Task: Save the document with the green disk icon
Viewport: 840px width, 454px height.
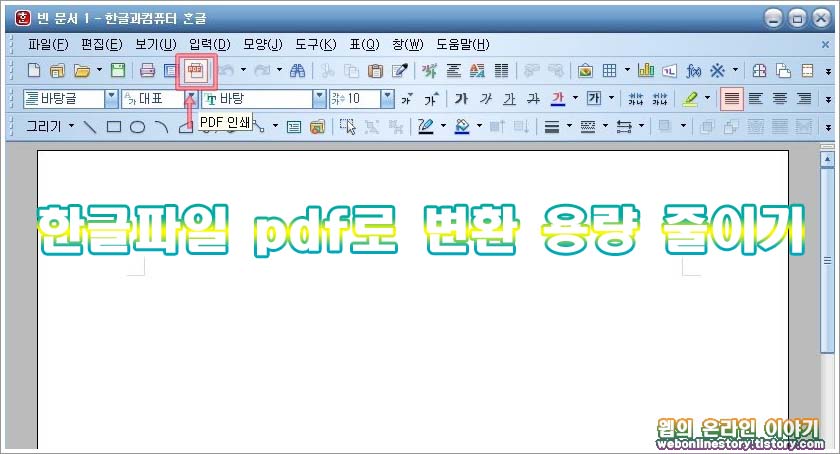Action: tap(118, 70)
